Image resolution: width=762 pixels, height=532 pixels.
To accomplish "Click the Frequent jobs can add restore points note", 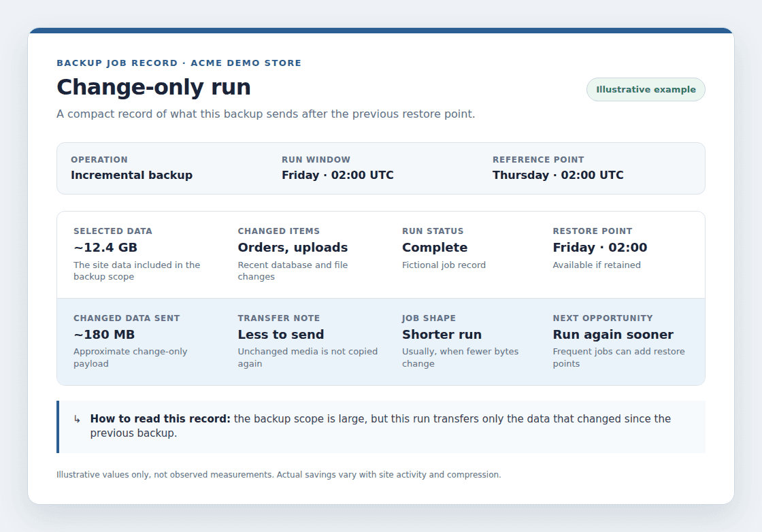I will click(618, 358).
